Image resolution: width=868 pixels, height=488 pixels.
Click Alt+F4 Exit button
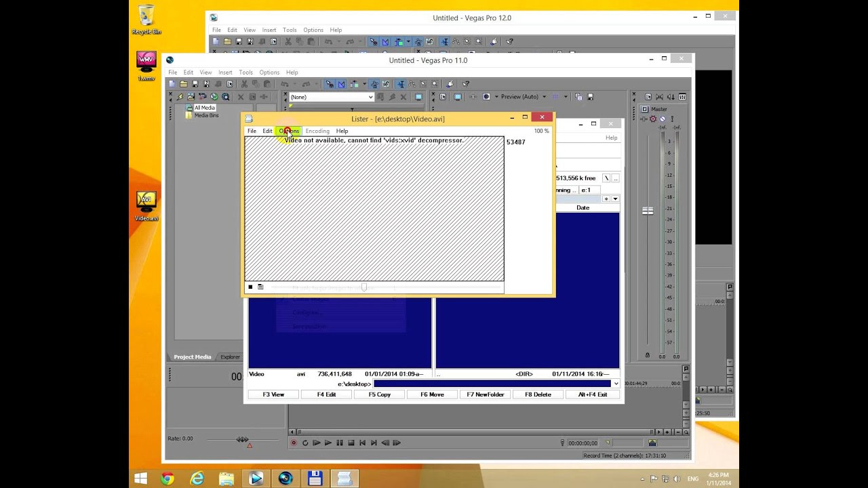click(592, 394)
